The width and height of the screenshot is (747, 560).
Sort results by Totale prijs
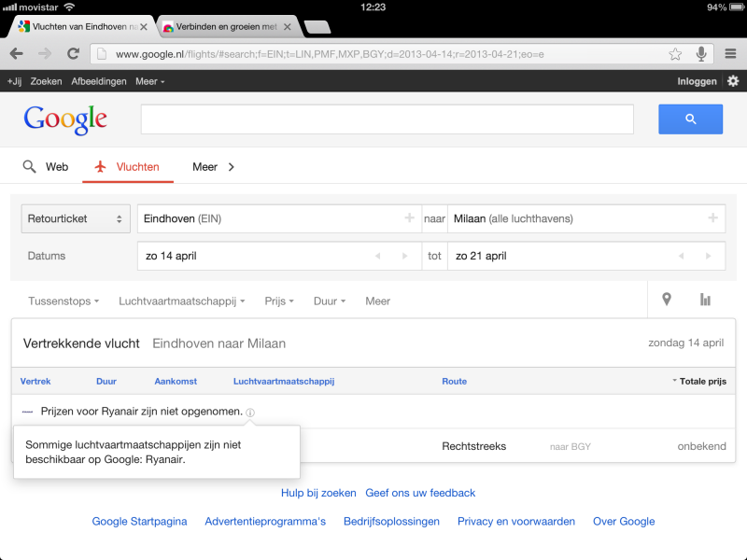tap(699, 381)
